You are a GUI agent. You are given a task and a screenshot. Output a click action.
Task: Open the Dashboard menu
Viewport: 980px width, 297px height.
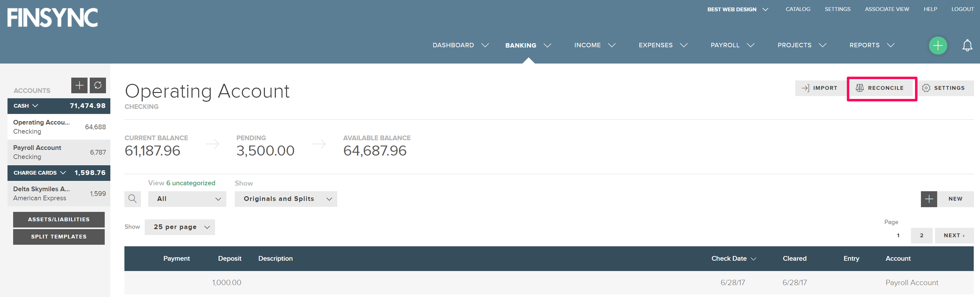tap(460, 45)
